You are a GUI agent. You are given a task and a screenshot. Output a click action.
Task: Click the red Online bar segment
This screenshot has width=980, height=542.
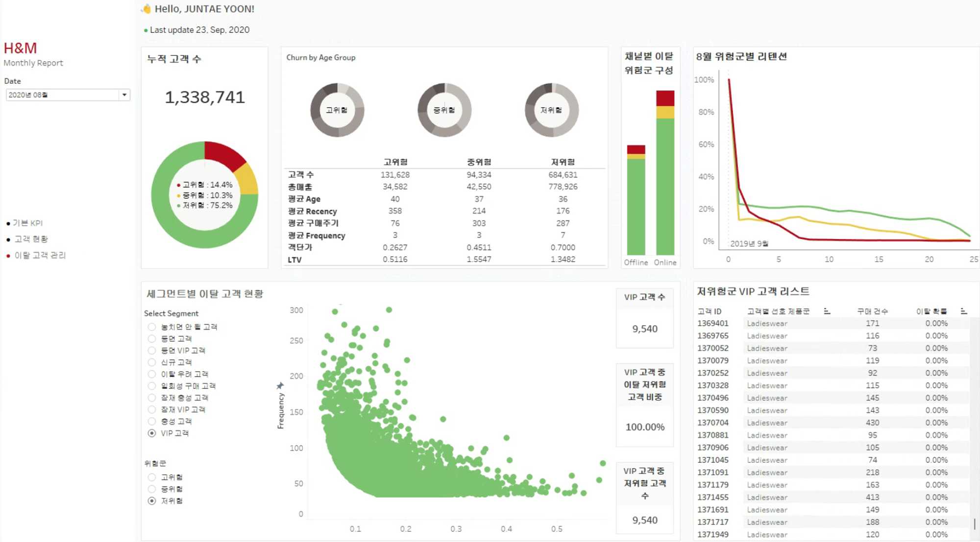(665, 98)
